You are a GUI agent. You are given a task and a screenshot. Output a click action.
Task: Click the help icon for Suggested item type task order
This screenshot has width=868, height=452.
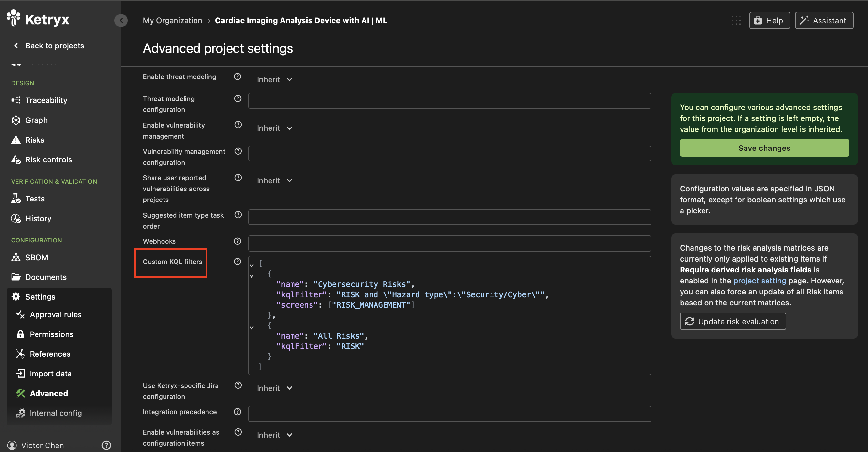238,215
